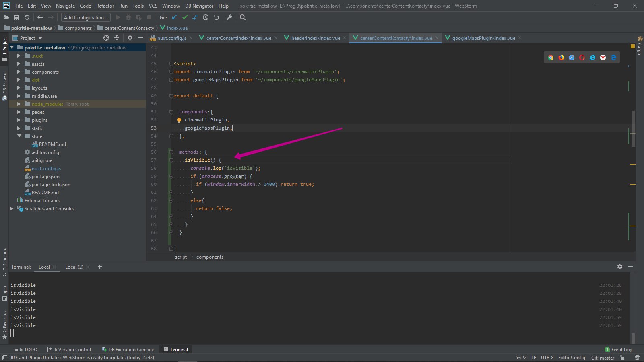Expand Scratches and Consoles node

[12, 209]
